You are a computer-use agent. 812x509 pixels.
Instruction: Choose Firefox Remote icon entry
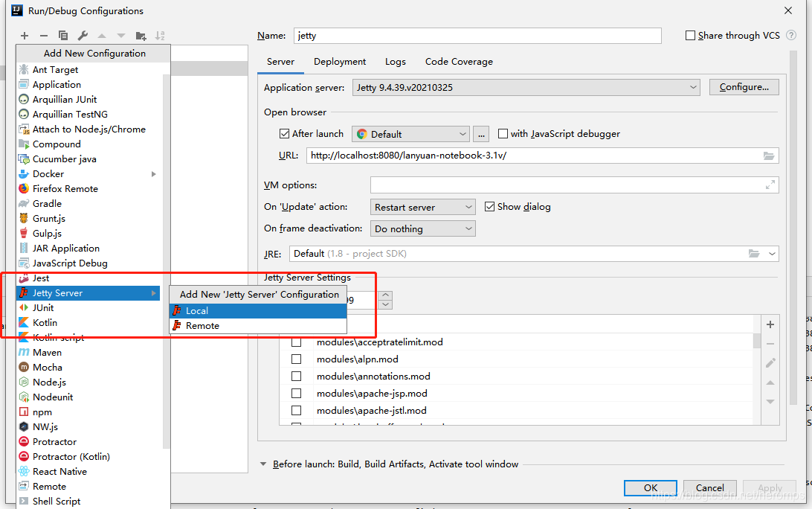pyautogui.click(x=24, y=189)
